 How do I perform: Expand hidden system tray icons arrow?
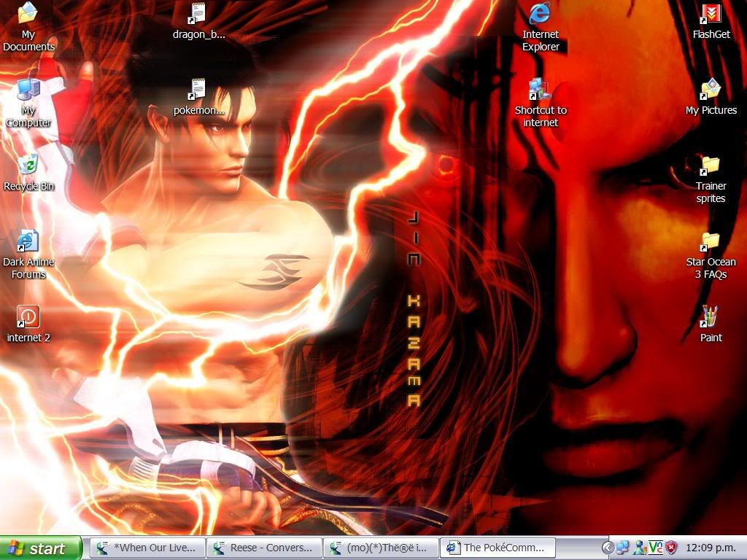[608, 548]
